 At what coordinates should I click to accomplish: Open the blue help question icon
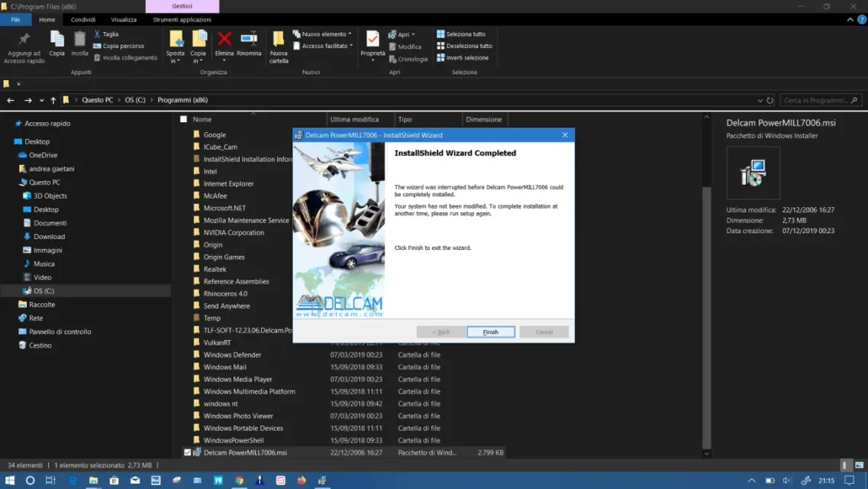tap(861, 19)
